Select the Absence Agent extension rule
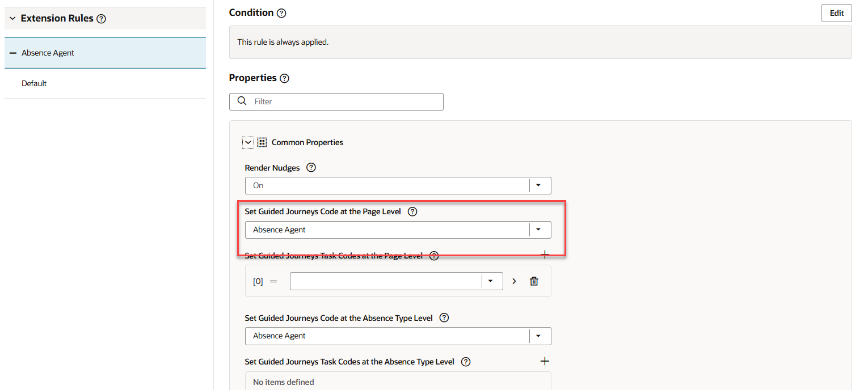This screenshot has height=390, width=868. (105, 53)
